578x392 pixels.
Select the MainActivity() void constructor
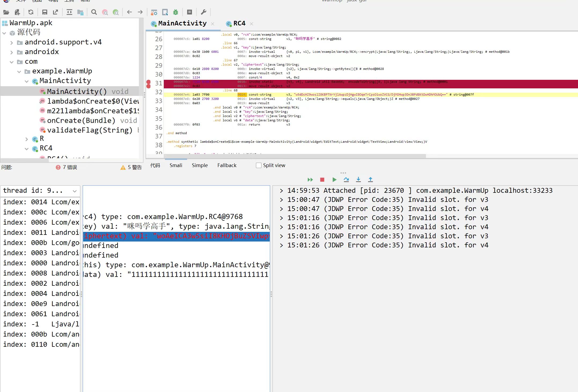pos(84,92)
